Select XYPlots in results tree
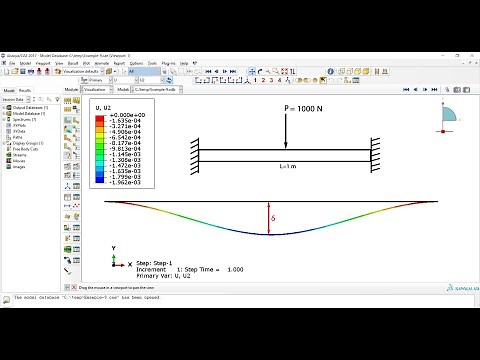Screen dimensions: 480x360 (x=19, y=125)
